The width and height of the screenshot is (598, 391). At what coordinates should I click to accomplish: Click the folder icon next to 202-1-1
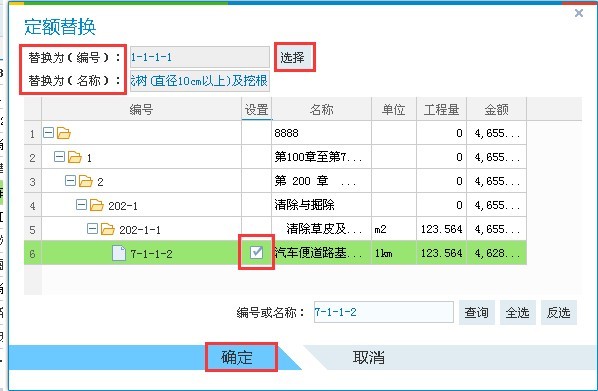coord(108,229)
